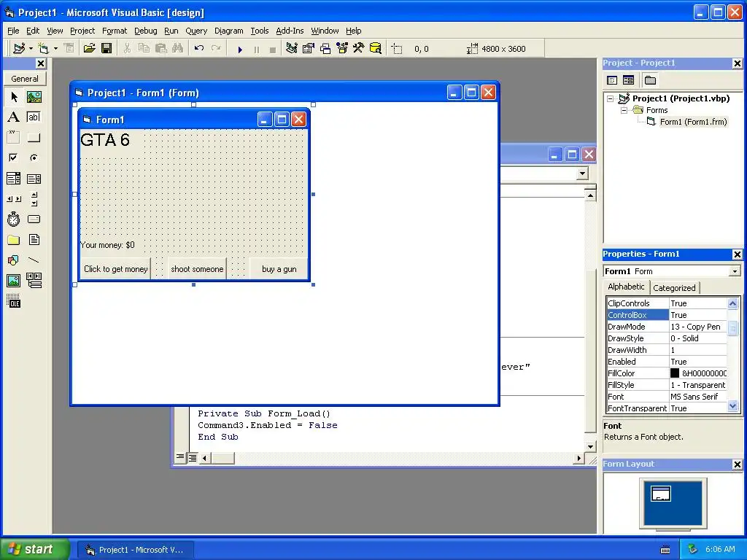Viewport: 747px width, 560px height.
Task: Open the Add Project dropdown arrow
Action: [31, 49]
